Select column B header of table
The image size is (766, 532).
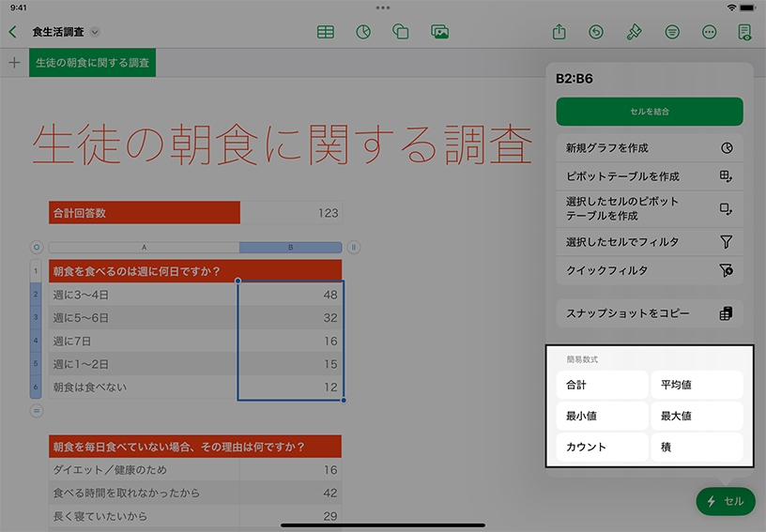click(x=290, y=248)
